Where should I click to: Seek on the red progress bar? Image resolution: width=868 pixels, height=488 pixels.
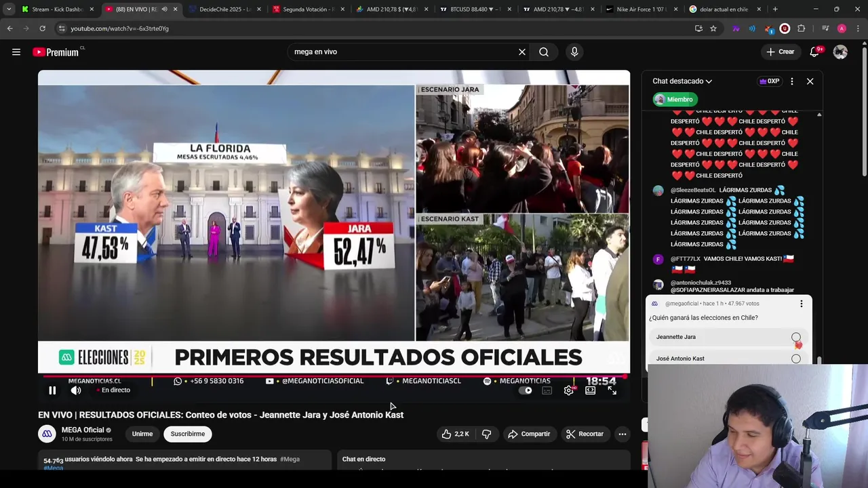click(334, 375)
